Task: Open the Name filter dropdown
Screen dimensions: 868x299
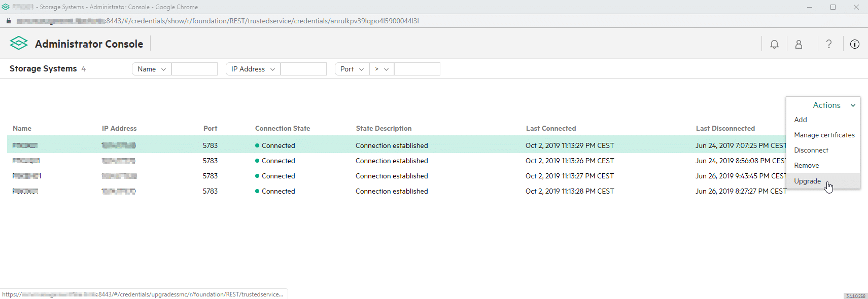Action: (x=152, y=69)
